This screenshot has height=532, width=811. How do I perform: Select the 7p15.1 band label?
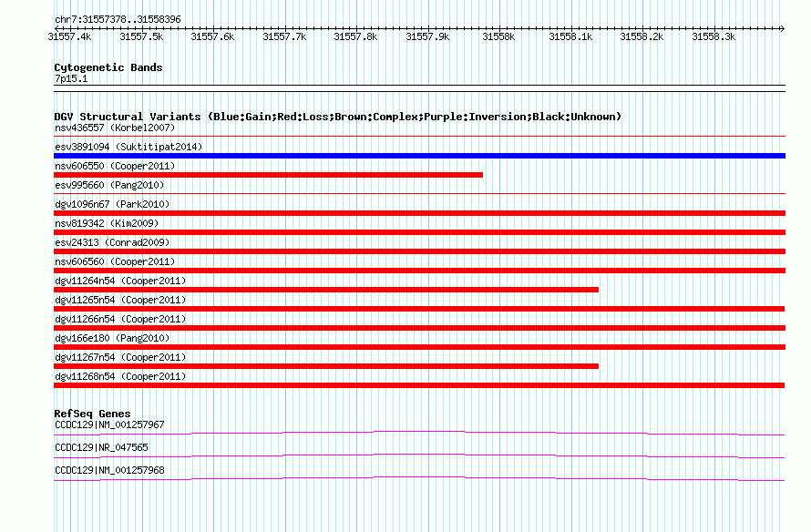click(x=71, y=78)
